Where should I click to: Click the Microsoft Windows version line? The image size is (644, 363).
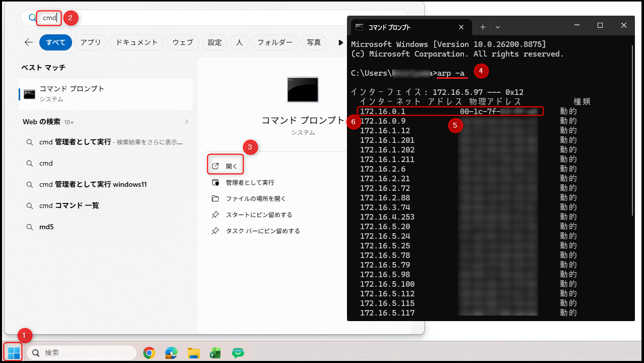click(x=448, y=44)
